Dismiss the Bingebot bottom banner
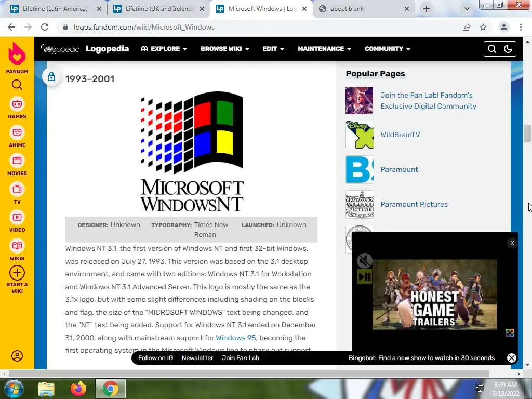532x399 pixels. (511, 358)
